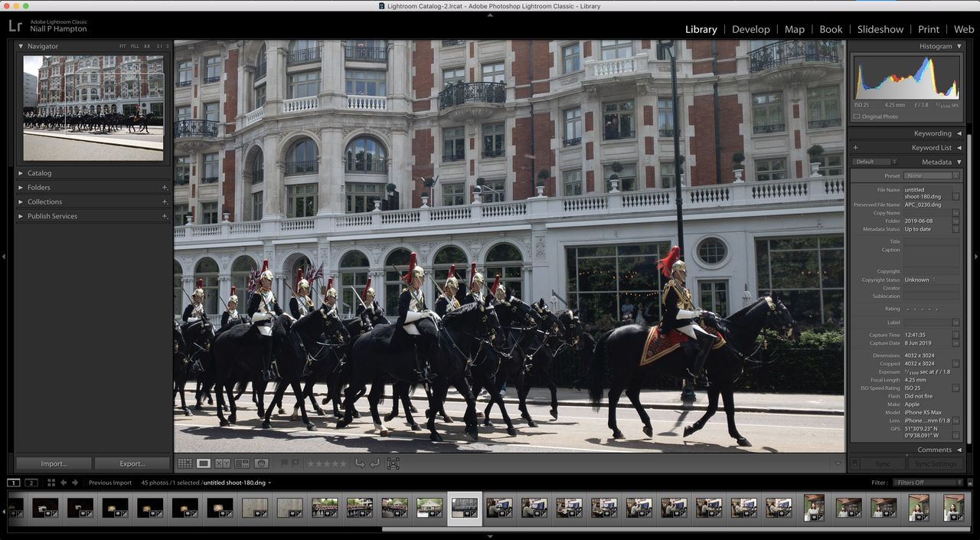The image size is (980, 540).
Task: Click the Export button
Action: click(x=132, y=463)
